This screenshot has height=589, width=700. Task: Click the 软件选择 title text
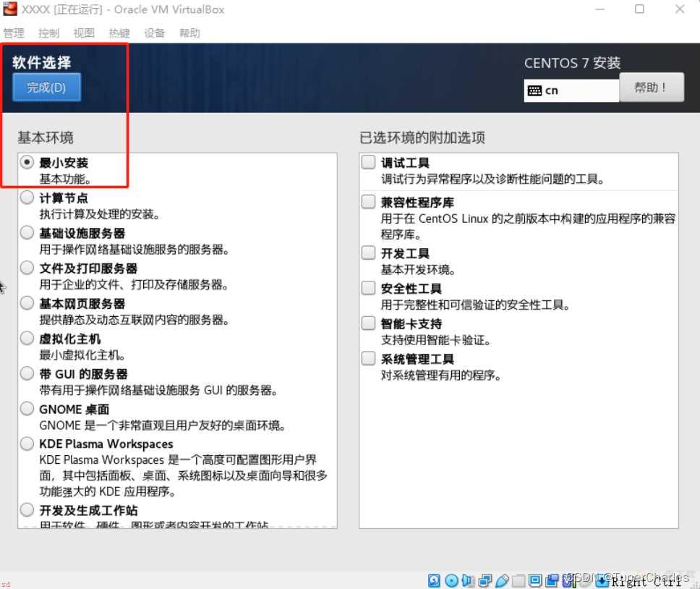(41, 62)
